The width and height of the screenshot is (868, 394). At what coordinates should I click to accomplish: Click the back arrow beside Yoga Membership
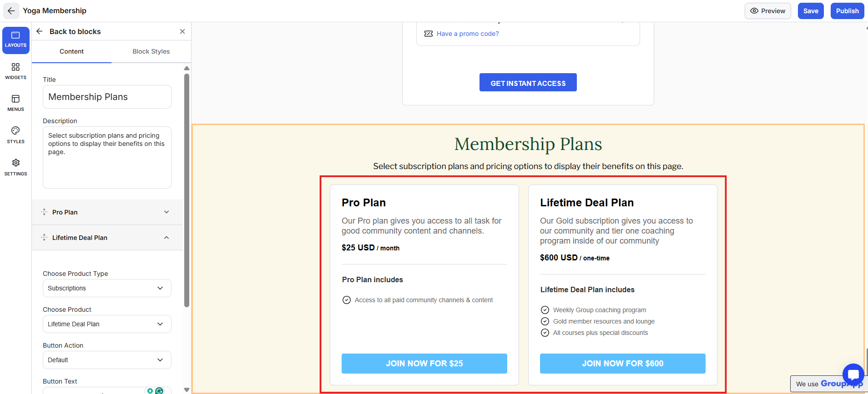[11, 11]
